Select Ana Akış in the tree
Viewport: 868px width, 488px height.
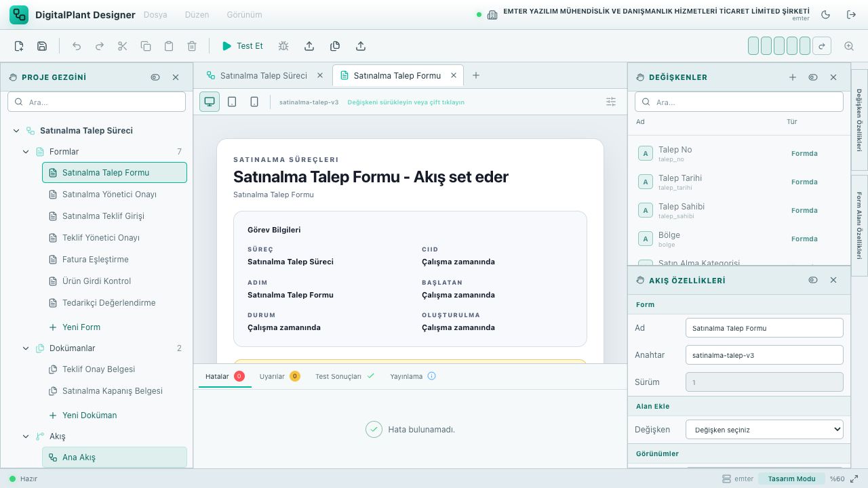(115, 457)
